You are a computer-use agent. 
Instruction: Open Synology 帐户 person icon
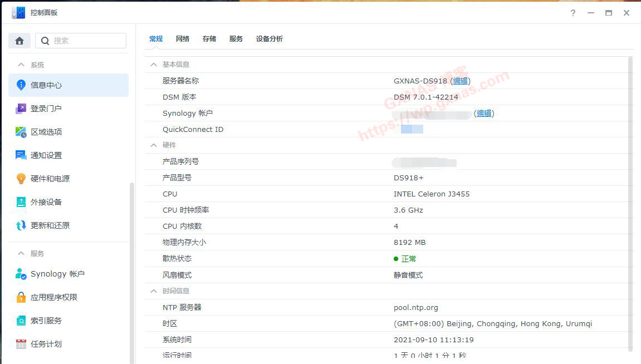(x=21, y=274)
